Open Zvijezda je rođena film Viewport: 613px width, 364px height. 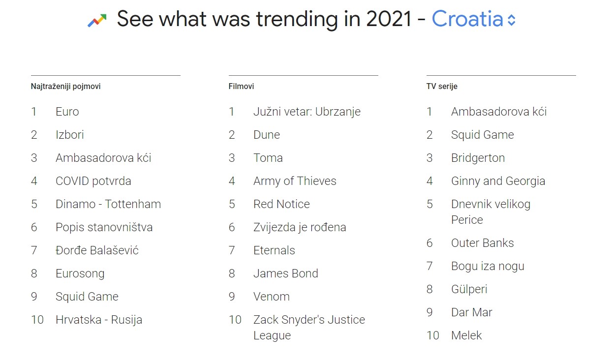[300, 227]
